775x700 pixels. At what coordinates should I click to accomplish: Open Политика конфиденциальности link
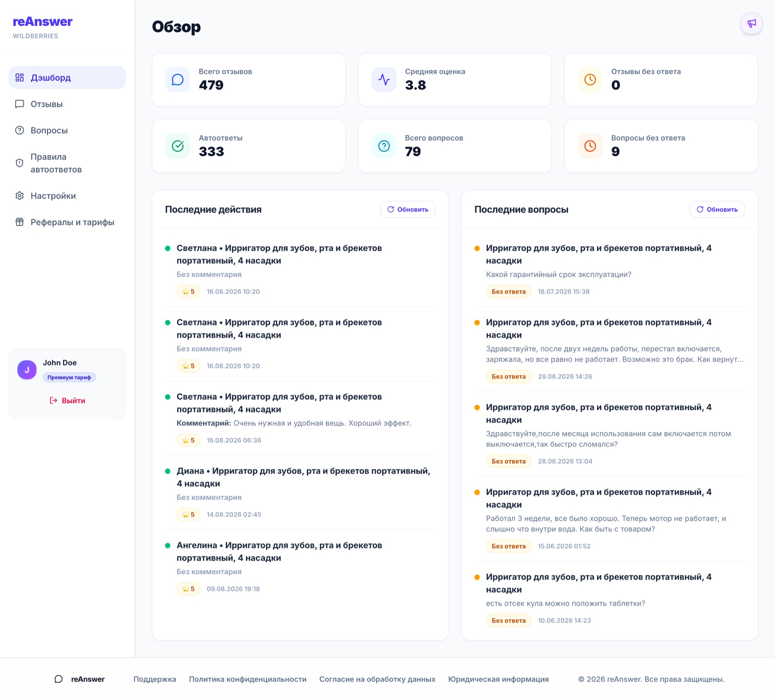point(248,679)
